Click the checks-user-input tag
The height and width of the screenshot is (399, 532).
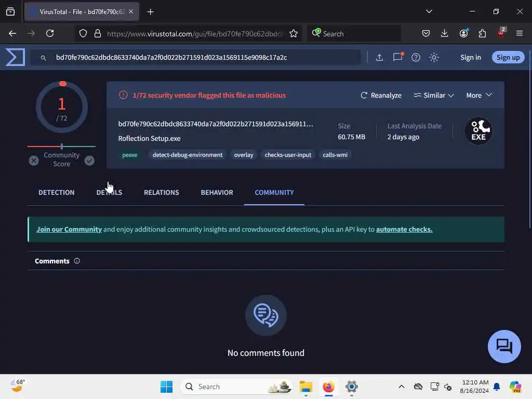click(288, 155)
